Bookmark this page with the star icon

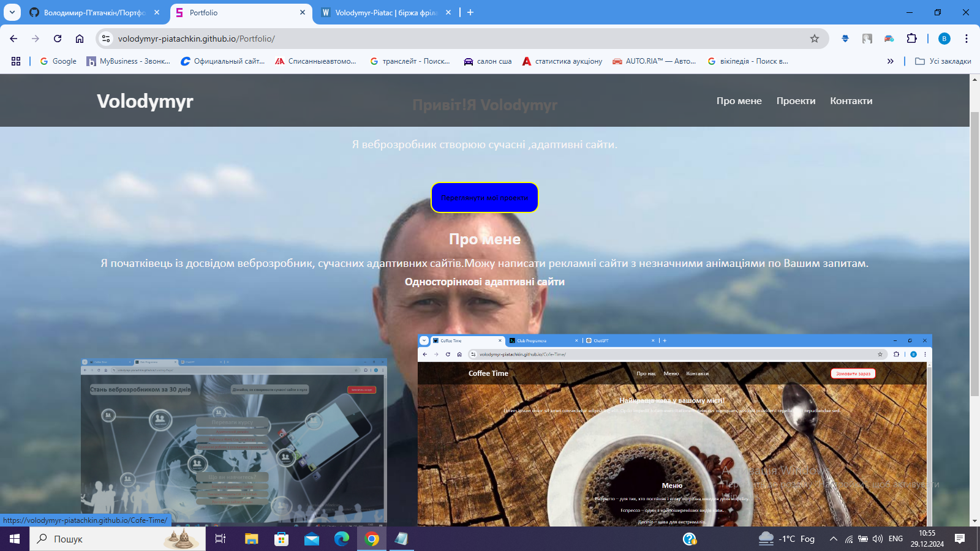point(814,39)
